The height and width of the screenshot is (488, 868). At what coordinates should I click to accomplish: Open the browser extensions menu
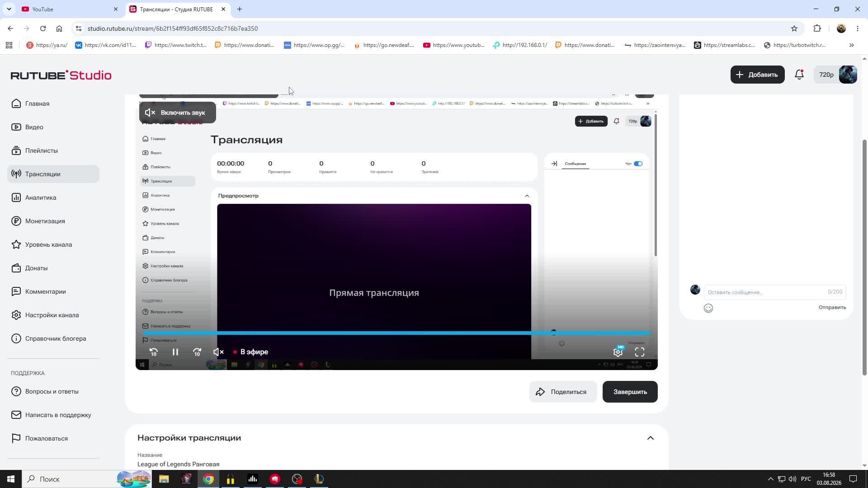coord(817,28)
